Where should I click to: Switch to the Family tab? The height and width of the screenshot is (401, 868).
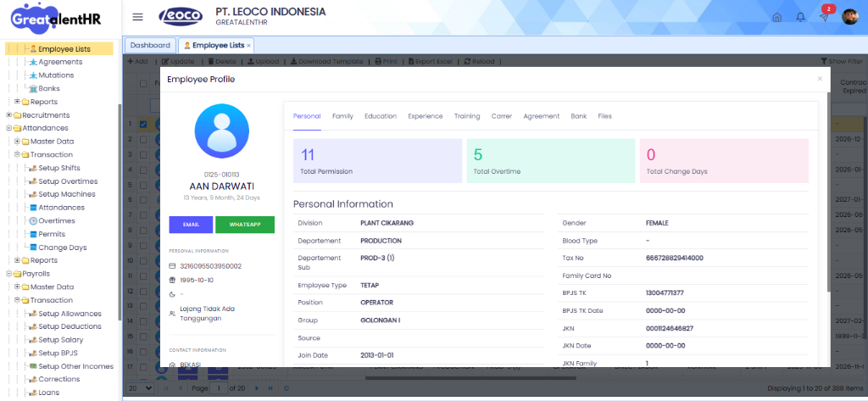342,116
